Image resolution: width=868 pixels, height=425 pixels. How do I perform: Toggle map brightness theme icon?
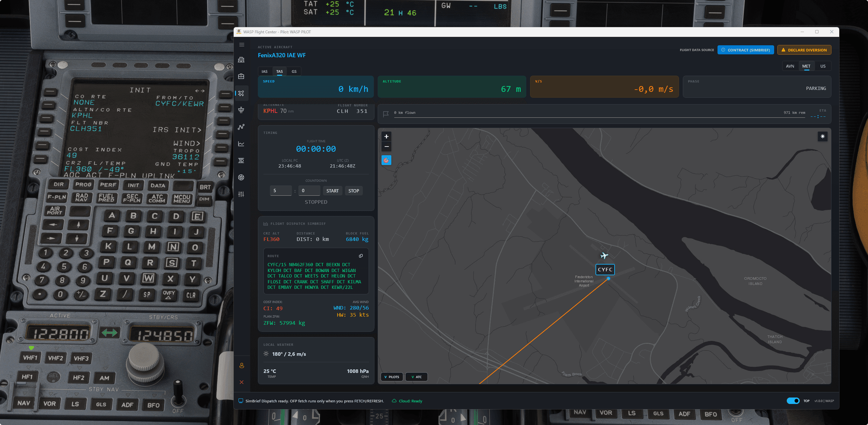pyautogui.click(x=822, y=136)
